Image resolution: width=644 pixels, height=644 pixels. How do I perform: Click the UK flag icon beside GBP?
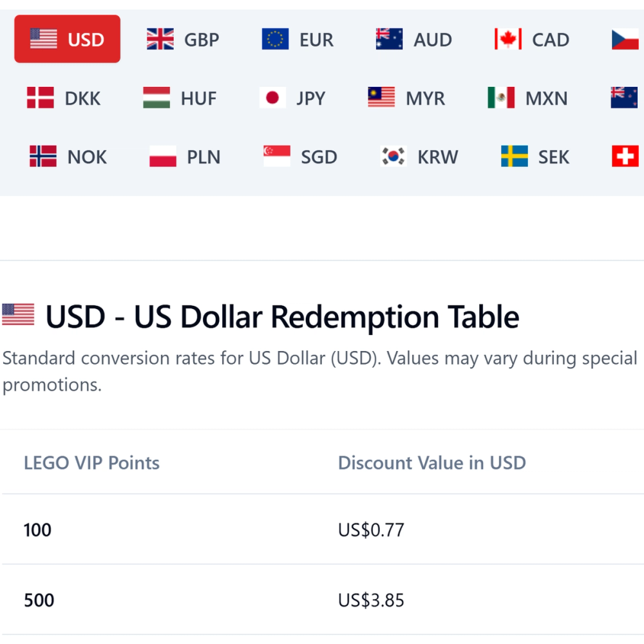(x=160, y=39)
